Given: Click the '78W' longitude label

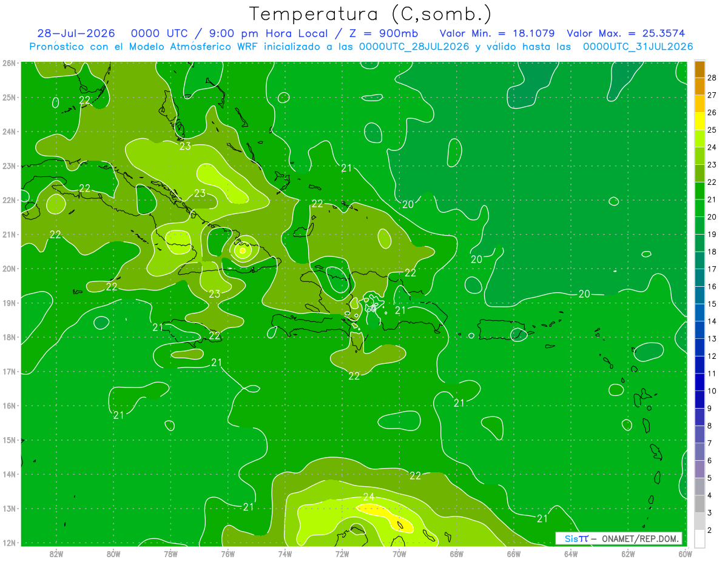Looking at the screenshot, I should point(170,554).
